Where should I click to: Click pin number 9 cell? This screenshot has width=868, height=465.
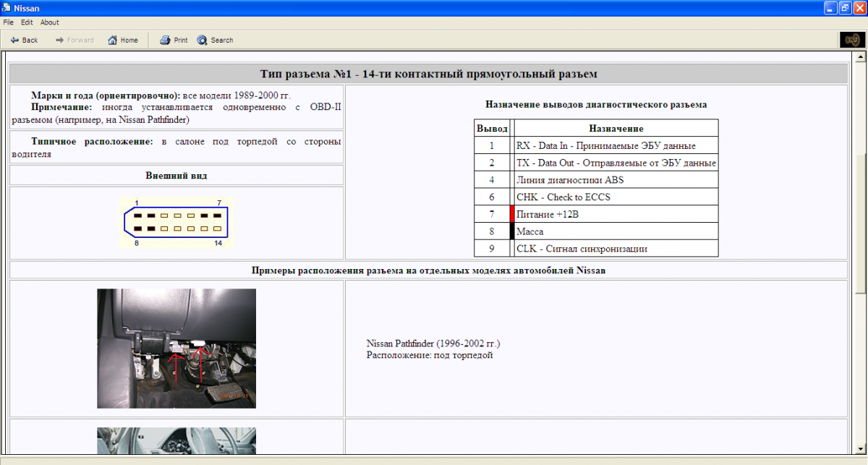point(492,248)
